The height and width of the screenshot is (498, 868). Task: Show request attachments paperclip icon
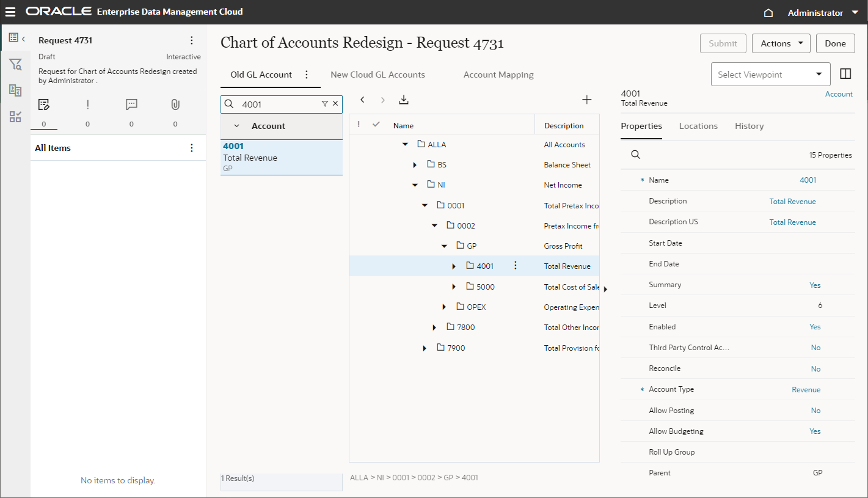(175, 104)
